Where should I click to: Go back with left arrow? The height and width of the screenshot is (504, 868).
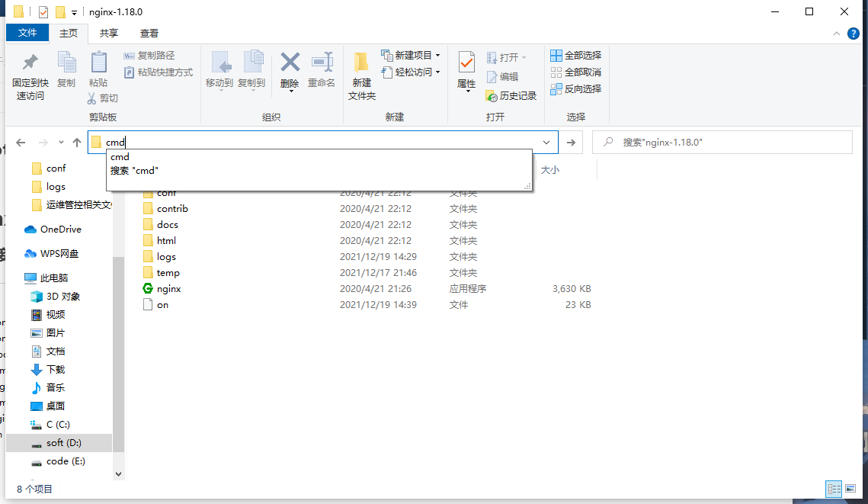[21, 143]
